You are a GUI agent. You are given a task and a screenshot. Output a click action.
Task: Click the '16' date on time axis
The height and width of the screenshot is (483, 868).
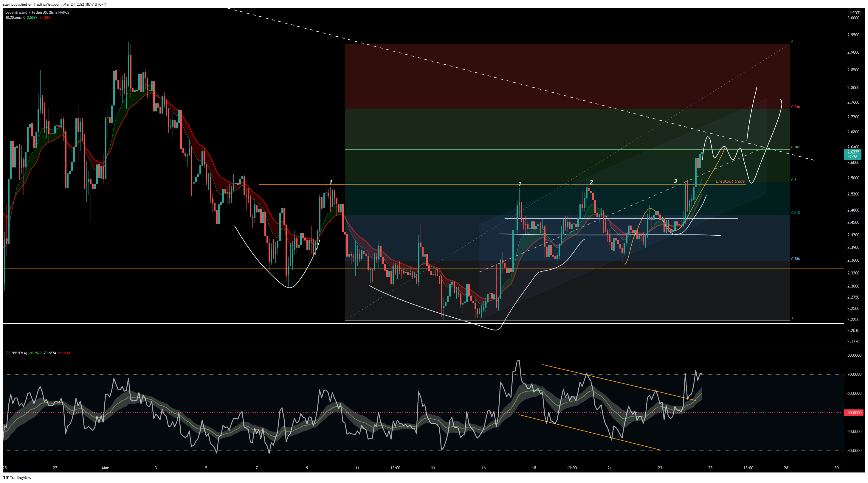coord(483,468)
